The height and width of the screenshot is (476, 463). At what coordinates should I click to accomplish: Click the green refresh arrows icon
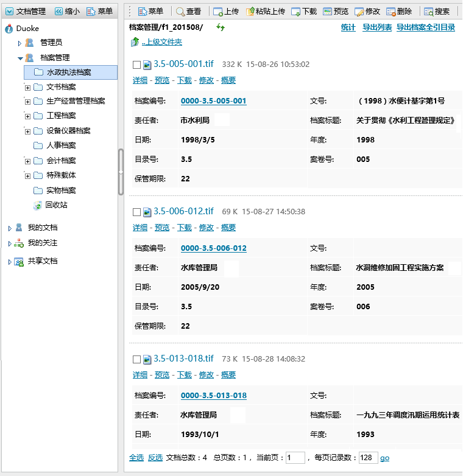pyautogui.click(x=221, y=27)
